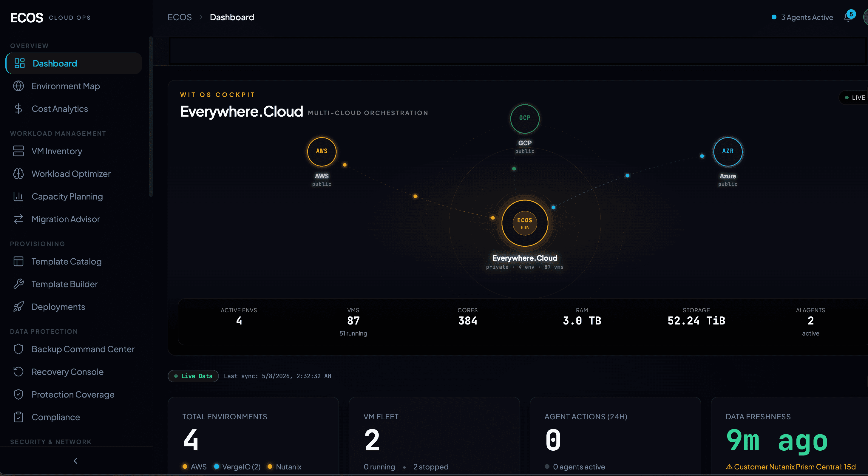Click the AWS legend entry in Total Environments
The width and height of the screenshot is (868, 476).
(x=194, y=466)
